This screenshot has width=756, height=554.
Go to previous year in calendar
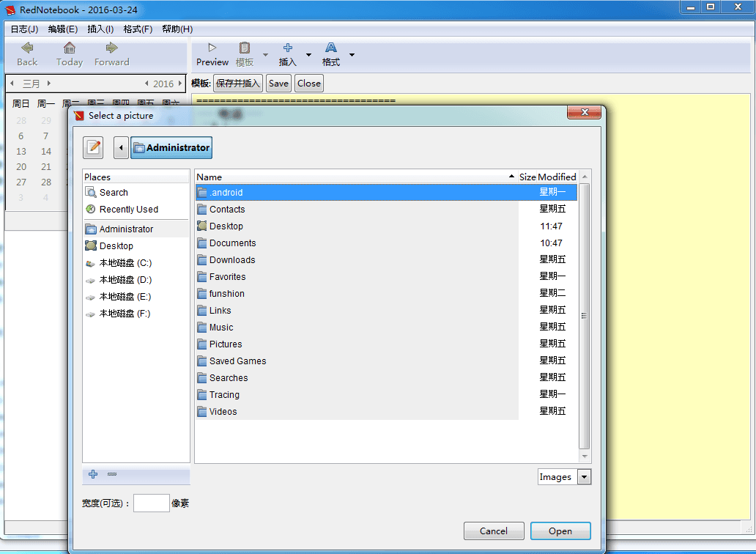pyautogui.click(x=147, y=84)
